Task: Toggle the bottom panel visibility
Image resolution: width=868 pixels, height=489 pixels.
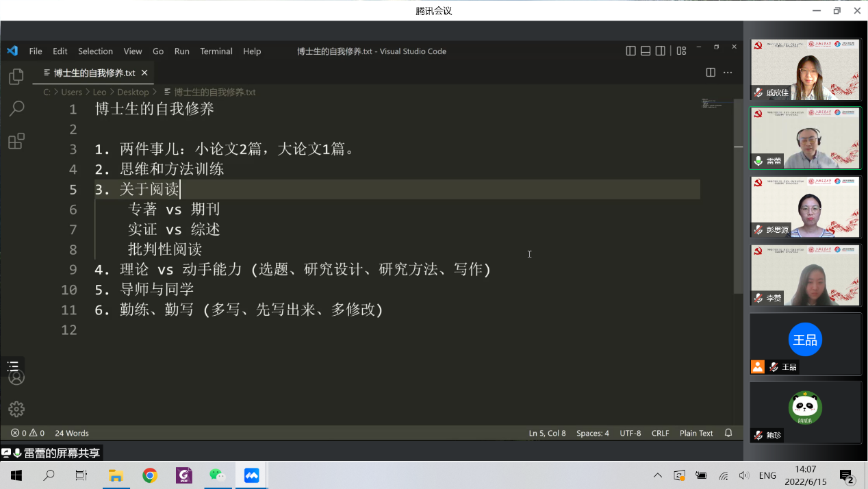Action: (x=646, y=51)
